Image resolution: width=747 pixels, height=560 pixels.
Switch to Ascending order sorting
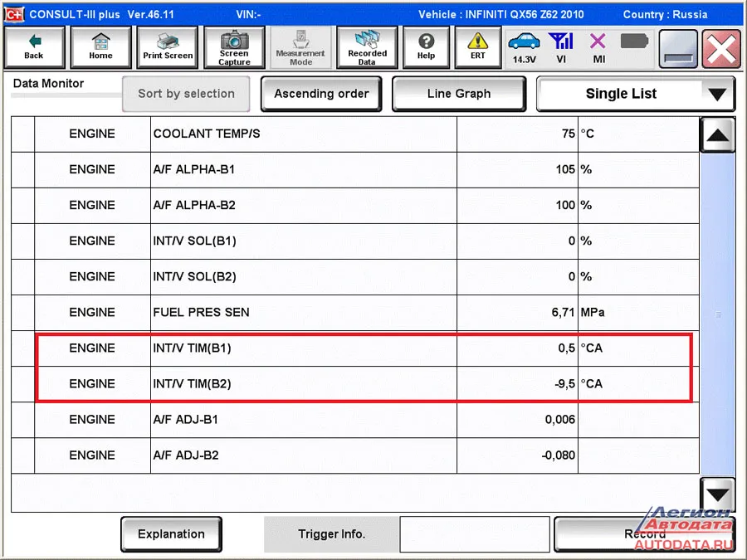pyautogui.click(x=321, y=94)
